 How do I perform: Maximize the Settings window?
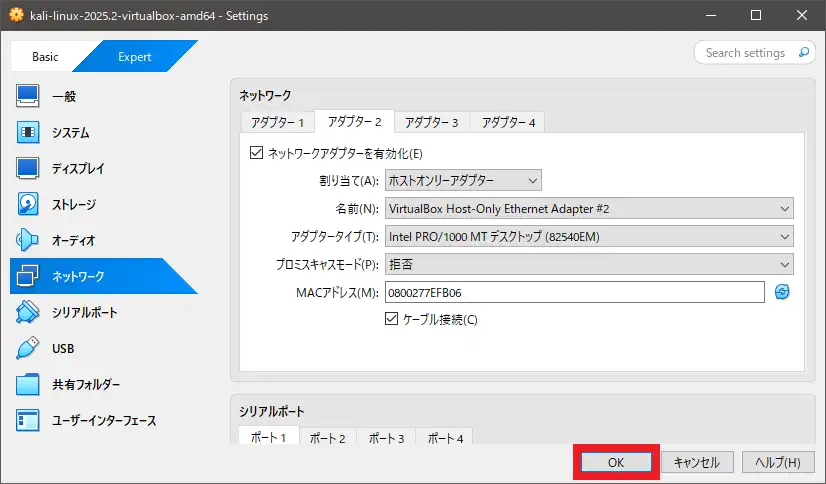pyautogui.click(x=756, y=15)
